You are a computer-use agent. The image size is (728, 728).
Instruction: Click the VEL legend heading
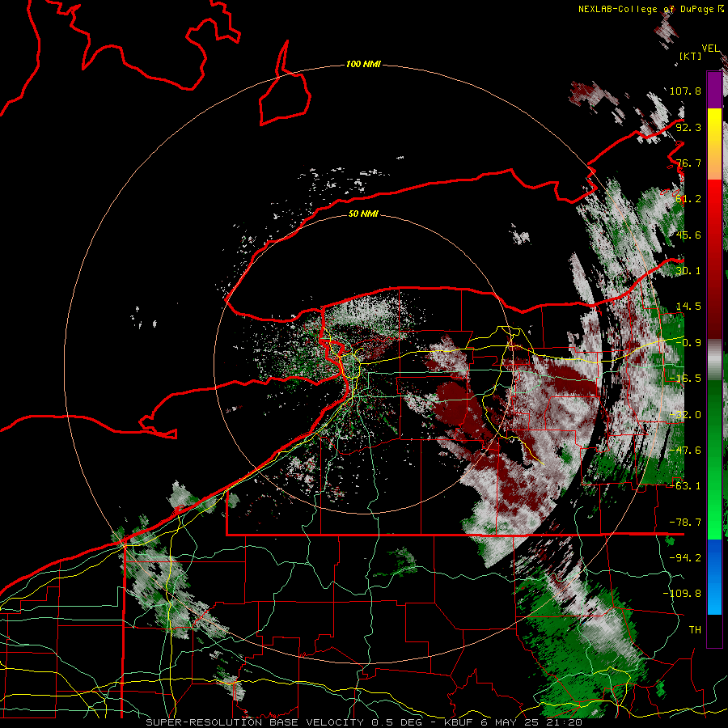point(711,49)
